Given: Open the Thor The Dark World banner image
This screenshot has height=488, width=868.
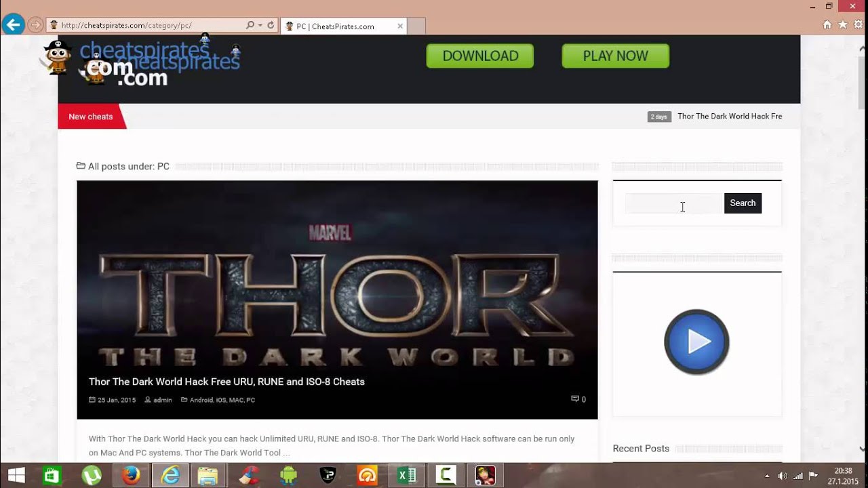Looking at the screenshot, I should point(337,300).
